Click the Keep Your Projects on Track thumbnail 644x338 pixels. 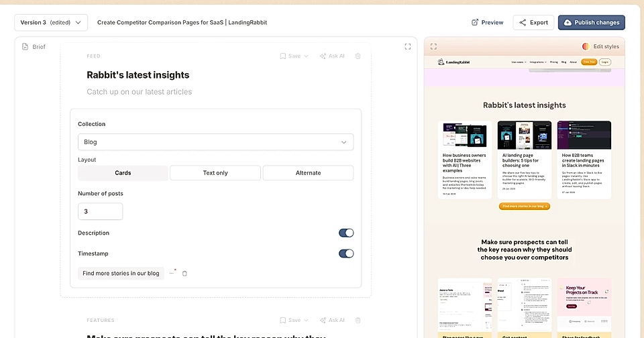point(584,304)
